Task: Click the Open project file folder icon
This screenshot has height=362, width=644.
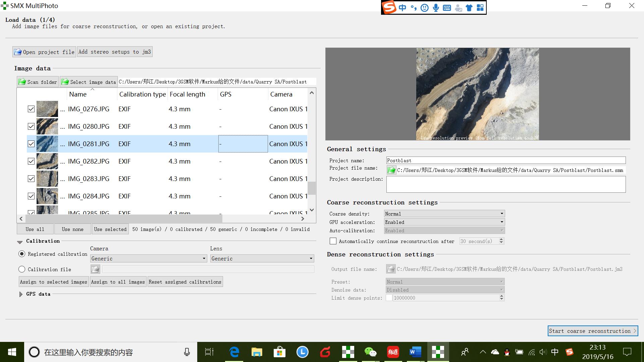Action: click(x=18, y=52)
